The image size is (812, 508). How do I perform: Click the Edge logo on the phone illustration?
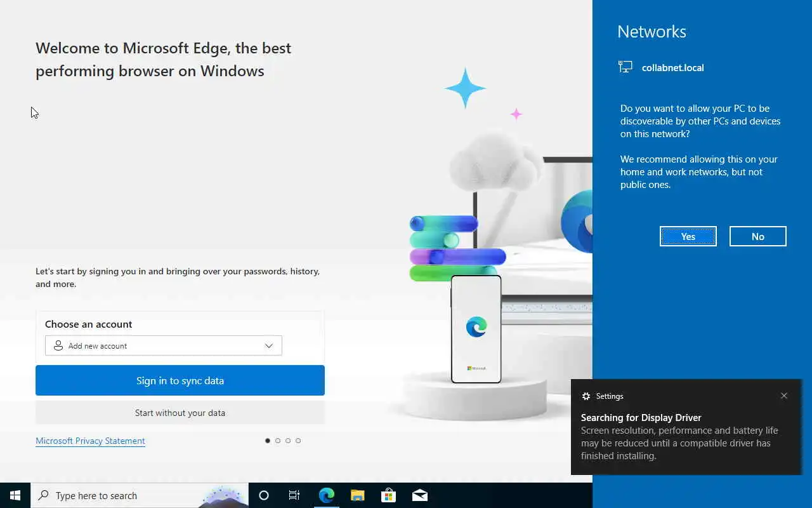coord(476,327)
